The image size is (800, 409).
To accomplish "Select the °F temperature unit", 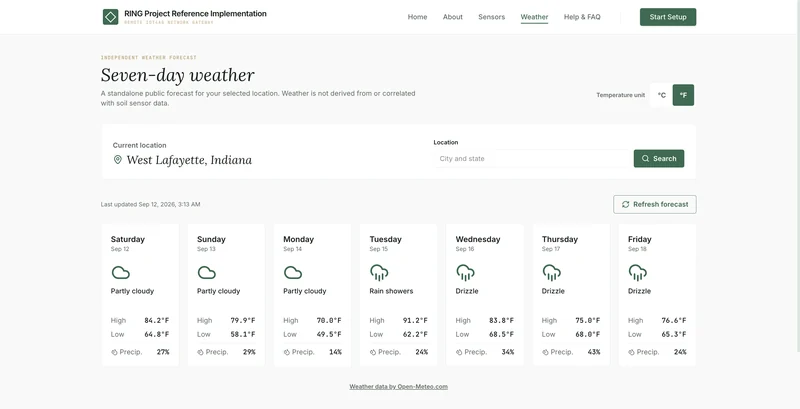I will tap(683, 95).
